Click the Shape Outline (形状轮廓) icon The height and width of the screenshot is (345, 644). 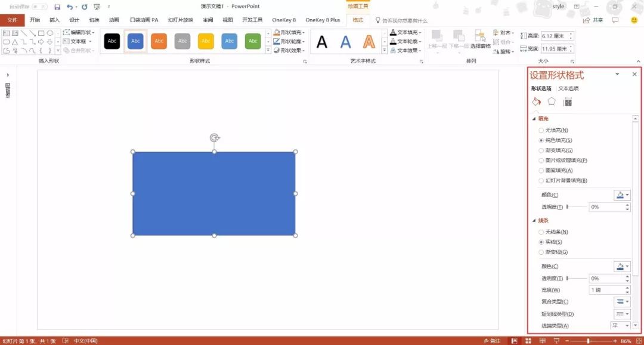click(x=276, y=41)
